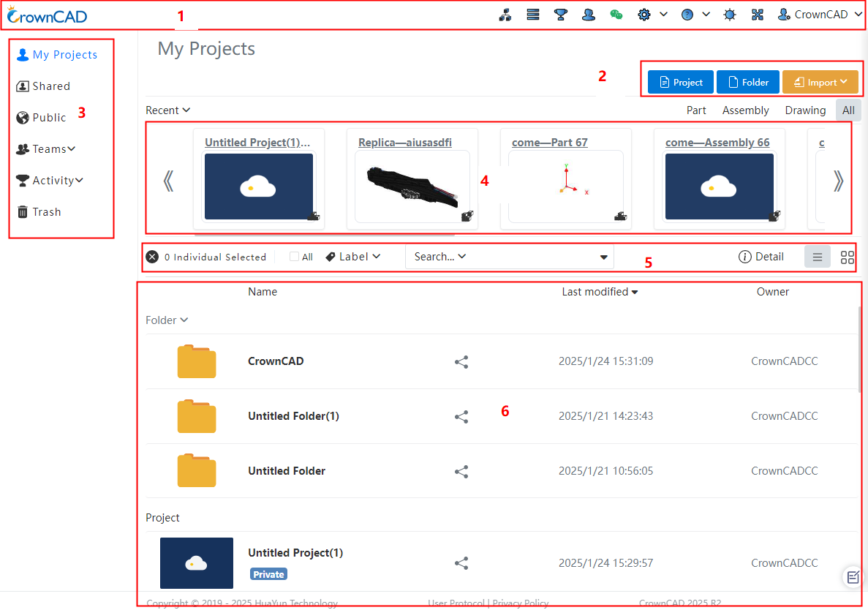Switch to list view
868x610 pixels.
point(817,257)
